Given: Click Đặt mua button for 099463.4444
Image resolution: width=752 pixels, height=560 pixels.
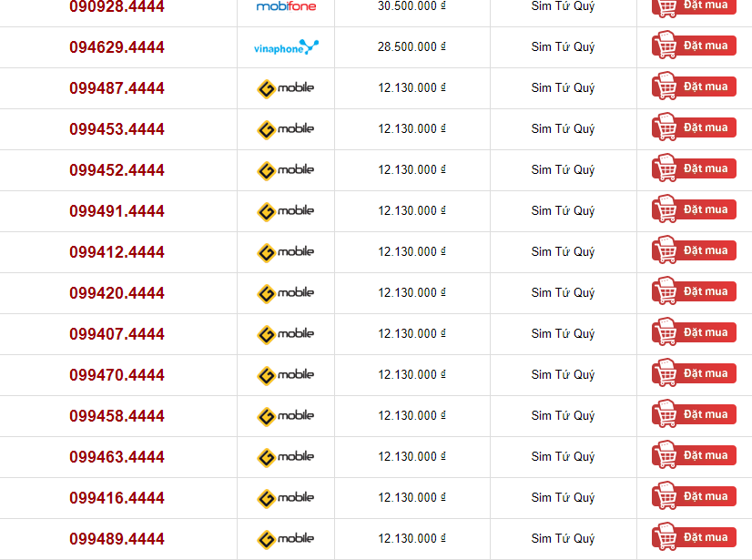Looking at the screenshot, I should pyautogui.click(x=694, y=455).
